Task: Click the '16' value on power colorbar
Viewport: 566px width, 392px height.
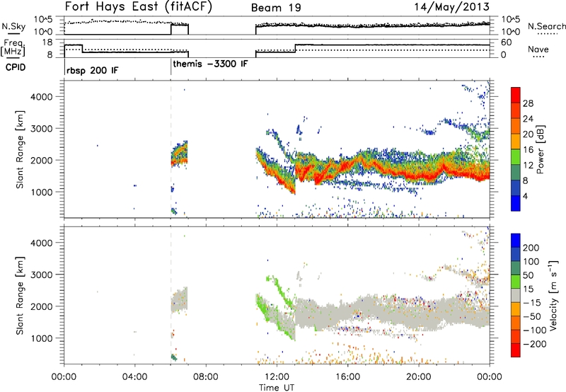Action: click(x=528, y=150)
